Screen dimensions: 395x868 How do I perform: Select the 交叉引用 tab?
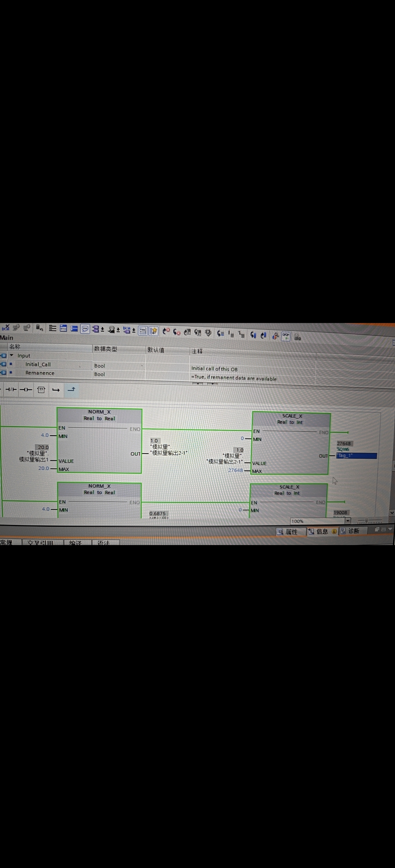click(41, 542)
